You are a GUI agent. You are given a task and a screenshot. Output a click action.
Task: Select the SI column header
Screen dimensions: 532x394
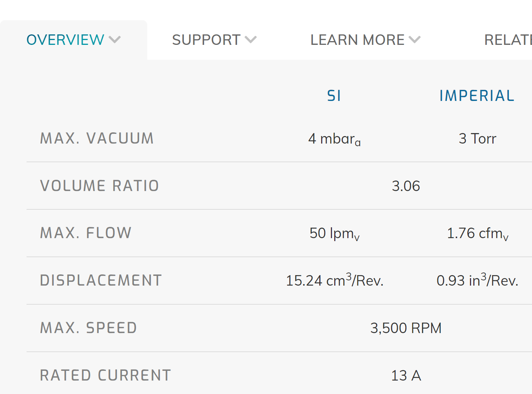(x=334, y=96)
